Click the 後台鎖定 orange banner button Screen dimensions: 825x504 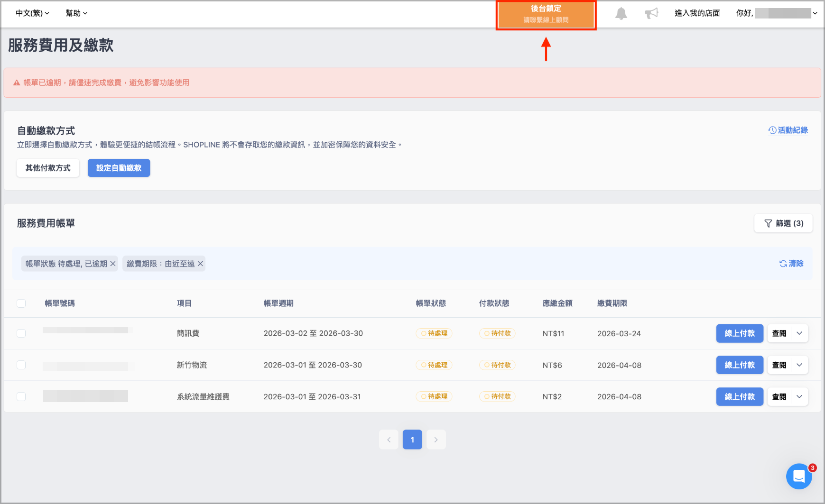click(546, 15)
